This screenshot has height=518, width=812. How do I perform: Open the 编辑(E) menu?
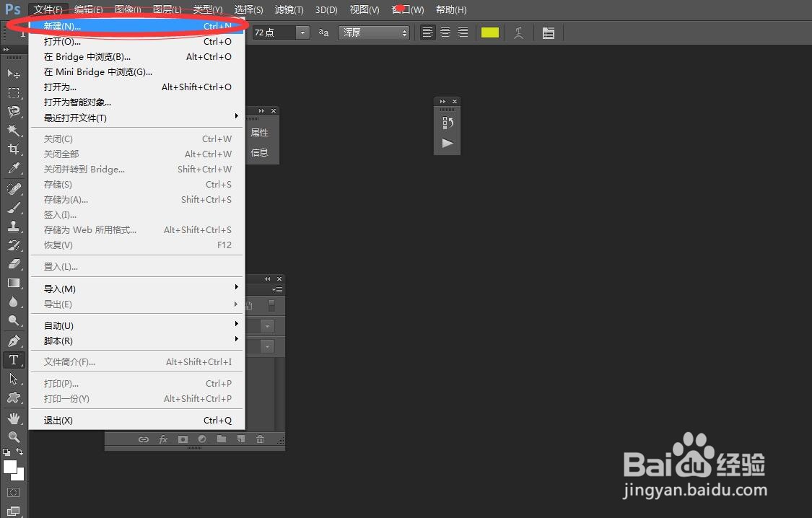pos(89,9)
